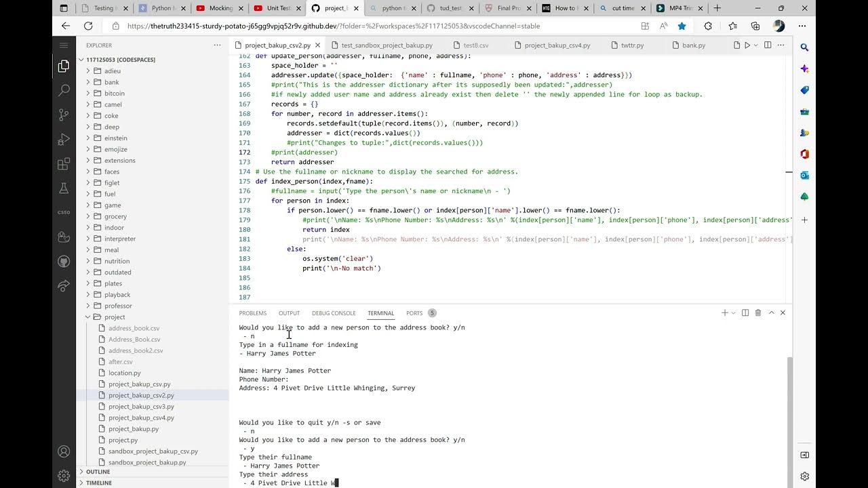Click the Run Python File play button
Image resolution: width=868 pixels, height=488 pixels.
tap(747, 45)
